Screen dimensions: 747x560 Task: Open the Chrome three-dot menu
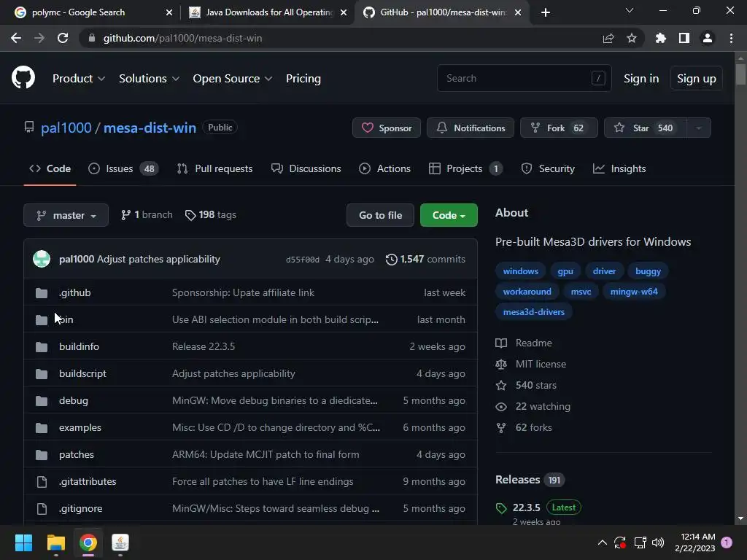point(731,38)
